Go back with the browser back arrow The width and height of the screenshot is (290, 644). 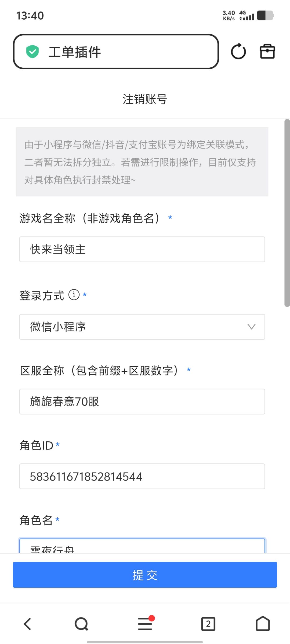27,624
